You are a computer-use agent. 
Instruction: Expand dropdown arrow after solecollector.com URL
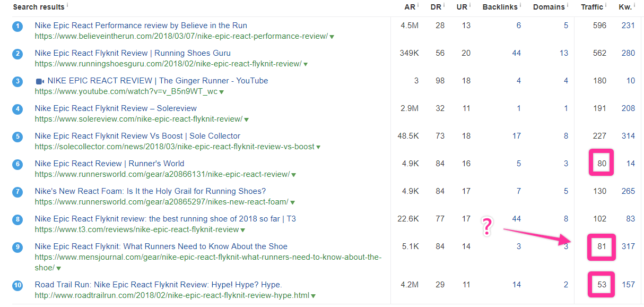coord(318,147)
